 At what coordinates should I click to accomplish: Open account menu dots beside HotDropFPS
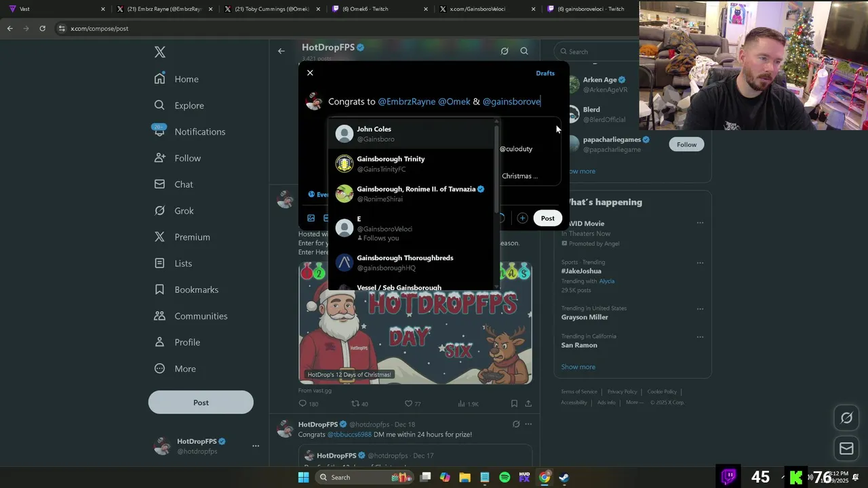[x=256, y=446]
